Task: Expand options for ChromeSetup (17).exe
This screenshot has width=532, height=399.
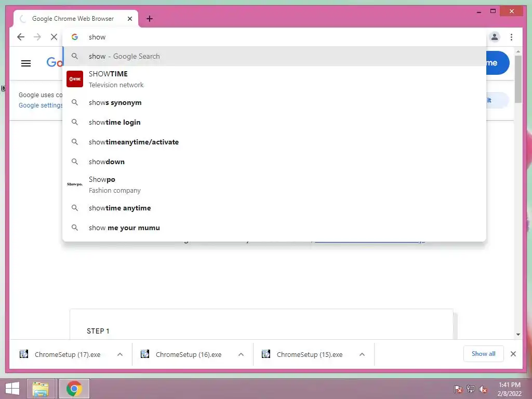Action: coord(120,354)
